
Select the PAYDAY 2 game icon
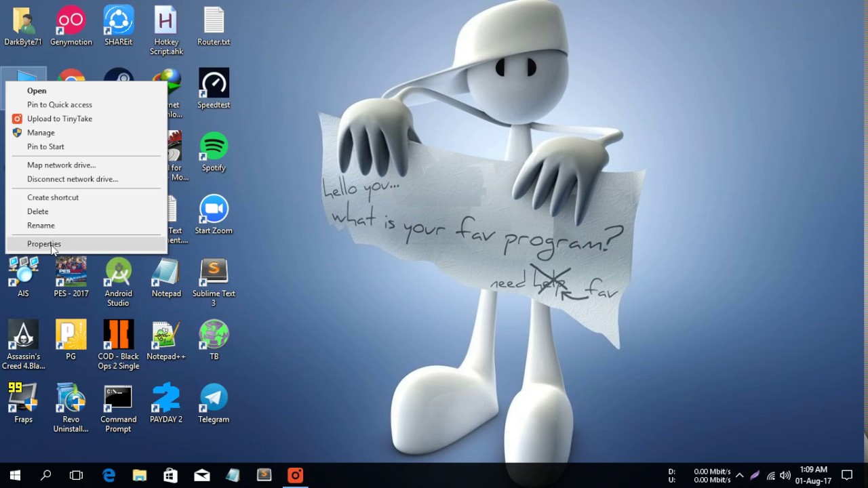[166, 403]
